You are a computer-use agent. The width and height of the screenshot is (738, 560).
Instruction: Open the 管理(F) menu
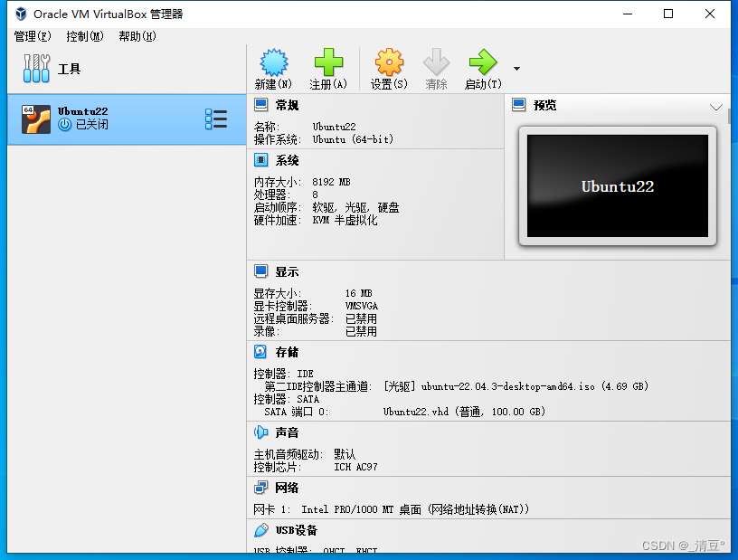click(33, 36)
